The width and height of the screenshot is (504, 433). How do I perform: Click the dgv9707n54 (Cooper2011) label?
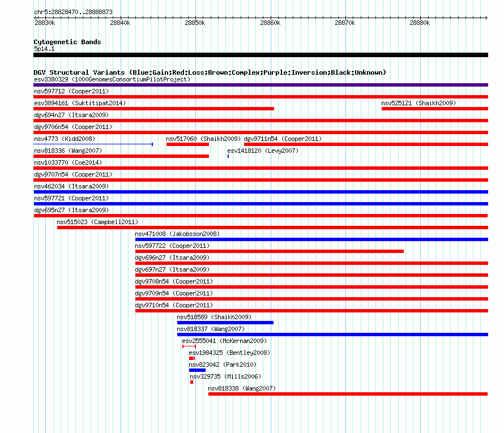[x=73, y=174]
